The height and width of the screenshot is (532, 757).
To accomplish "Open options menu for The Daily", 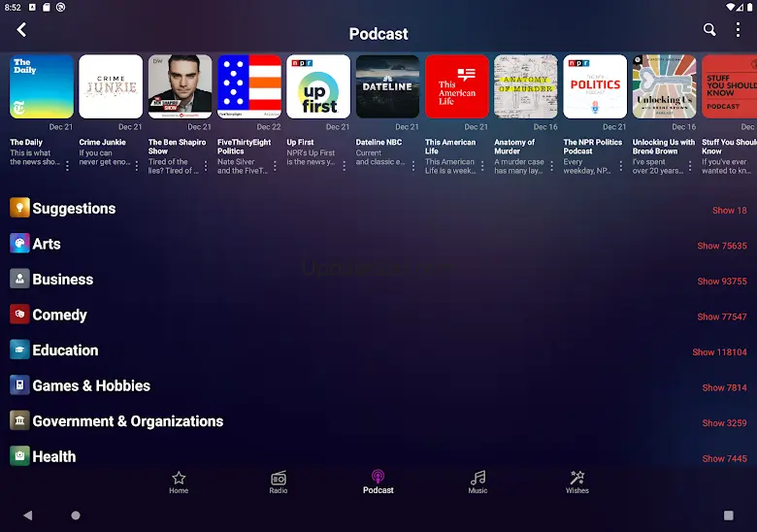I will pos(67,166).
